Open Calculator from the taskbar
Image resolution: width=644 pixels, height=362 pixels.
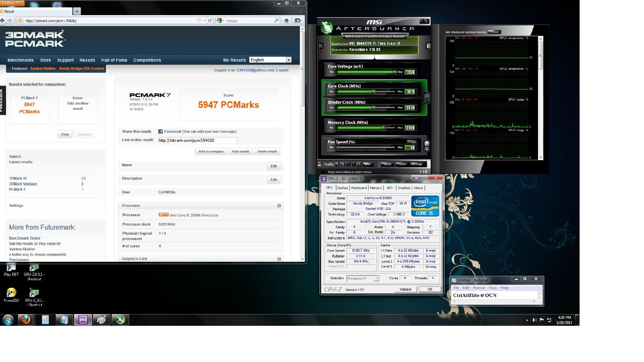click(45, 320)
